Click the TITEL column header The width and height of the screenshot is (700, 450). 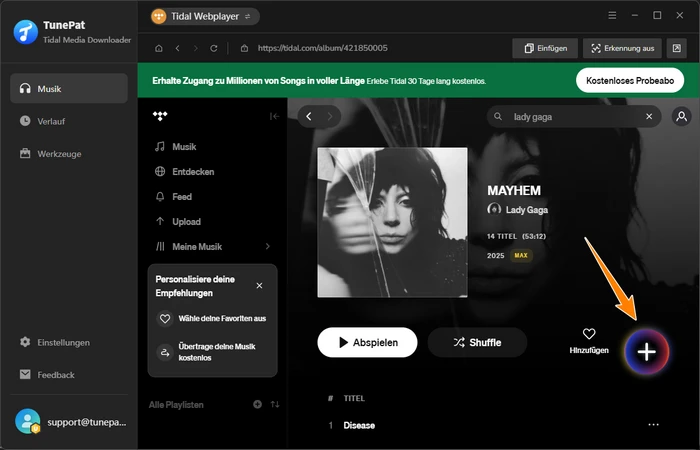pos(354,398)
